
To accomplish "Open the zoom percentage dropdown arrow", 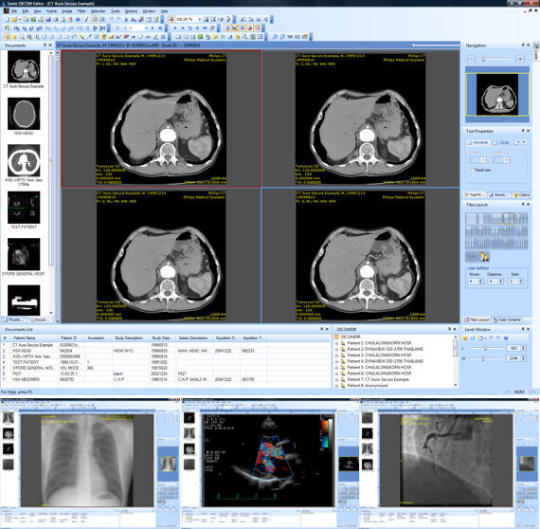I will (199, 20).
